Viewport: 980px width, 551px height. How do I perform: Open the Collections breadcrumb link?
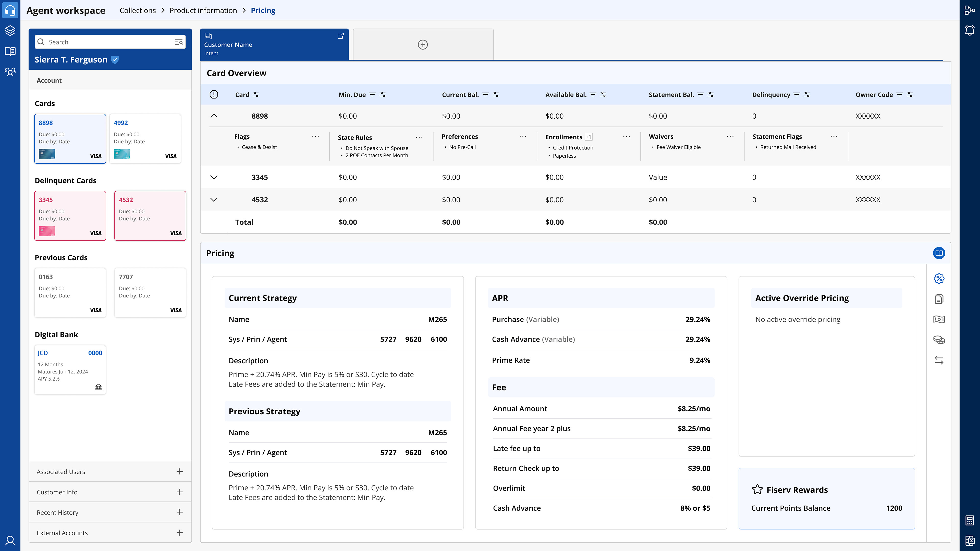[137, 10]
